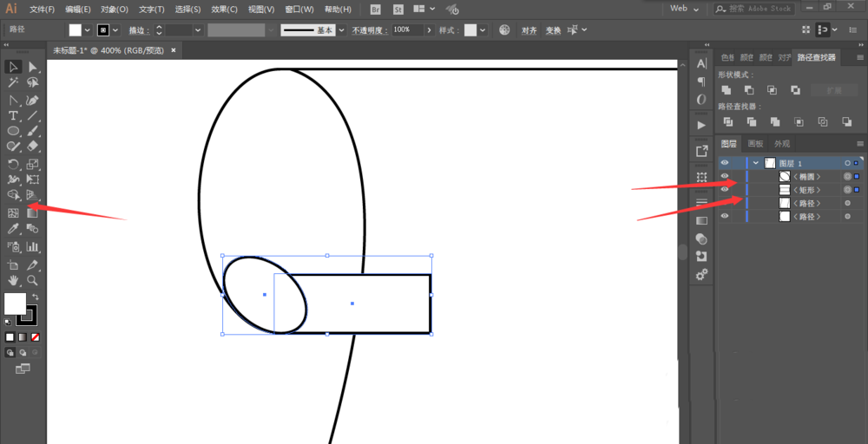The image size is (868, 444).
Task: Select the Free Transform tool
Action: pyautogui.click(x=33, y=180)
